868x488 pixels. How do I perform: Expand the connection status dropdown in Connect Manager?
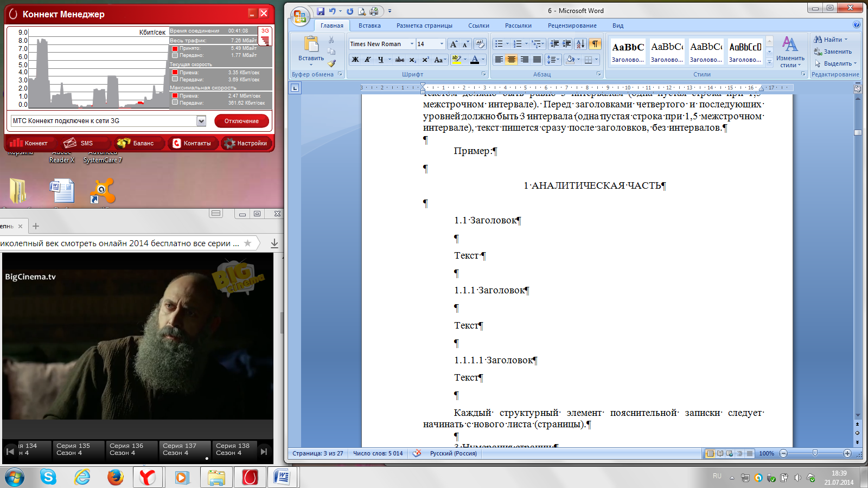click(201, 121)
